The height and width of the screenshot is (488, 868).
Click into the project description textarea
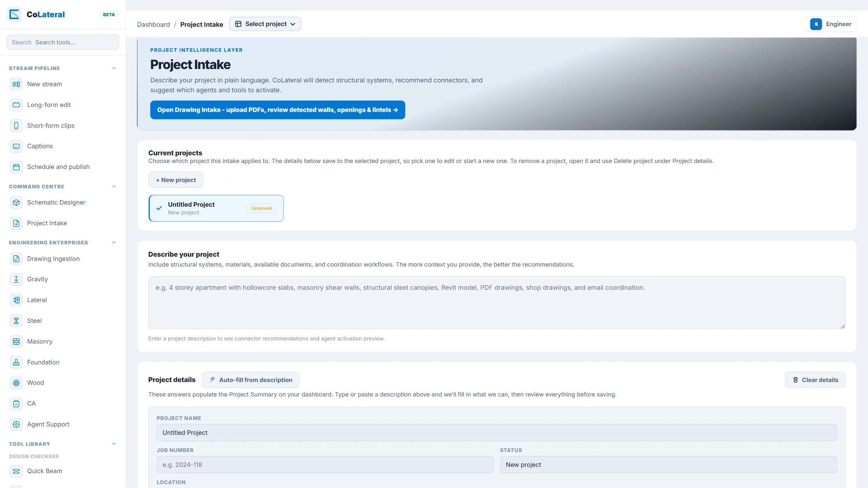click(x=497, y=303)
